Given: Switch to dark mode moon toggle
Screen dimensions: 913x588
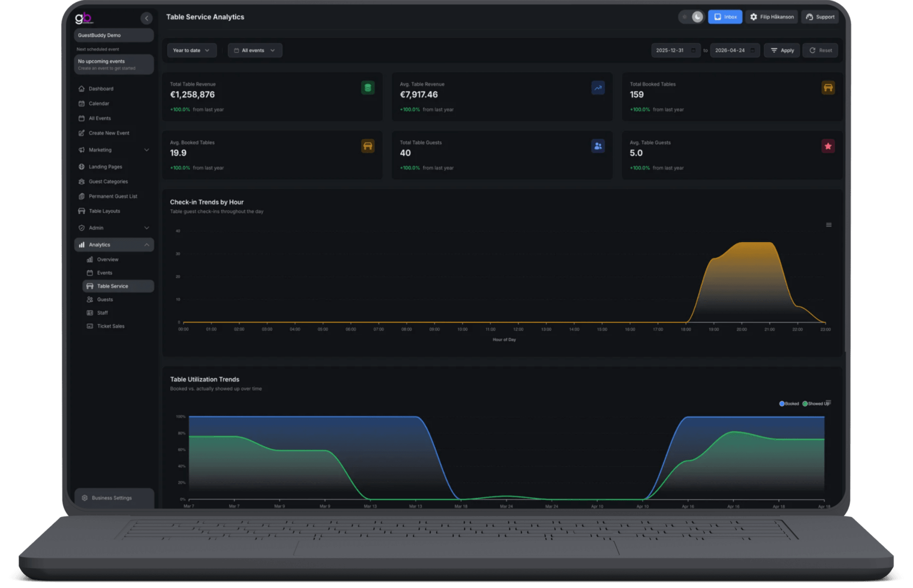Looking at the screenshot, I should (x=697, y=17).
